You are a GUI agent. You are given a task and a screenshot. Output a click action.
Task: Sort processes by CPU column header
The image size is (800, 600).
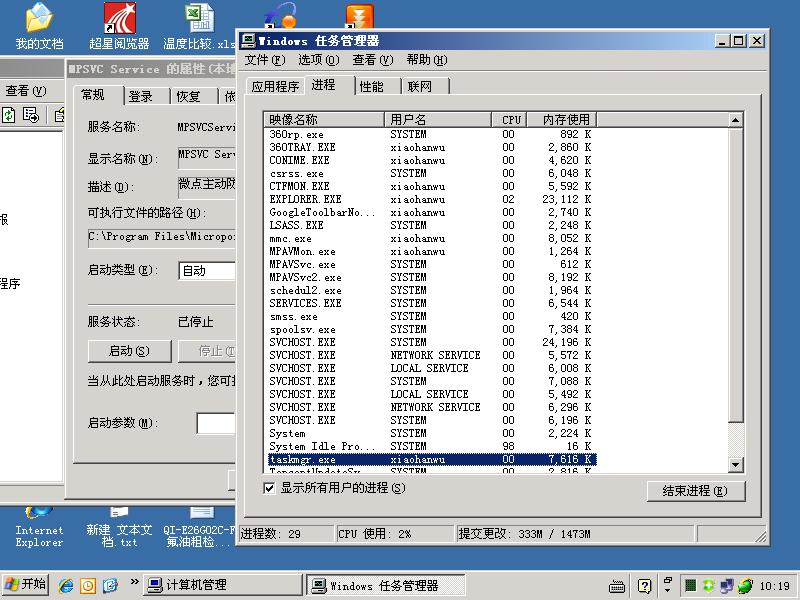509,119
